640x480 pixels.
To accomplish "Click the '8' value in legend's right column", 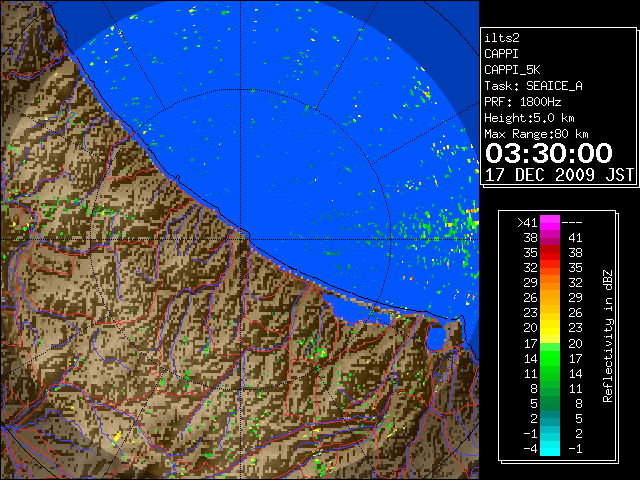I will [578, 403].
